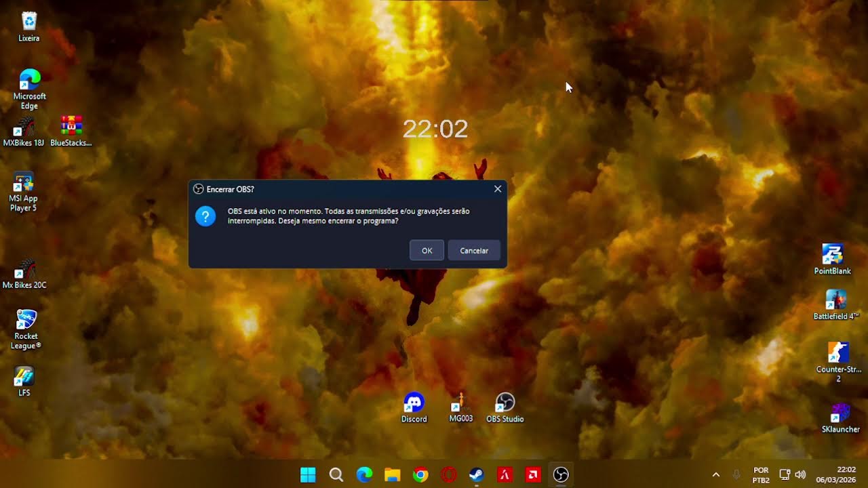Switch to OBS Studio in the taskbar

point(561,475)
